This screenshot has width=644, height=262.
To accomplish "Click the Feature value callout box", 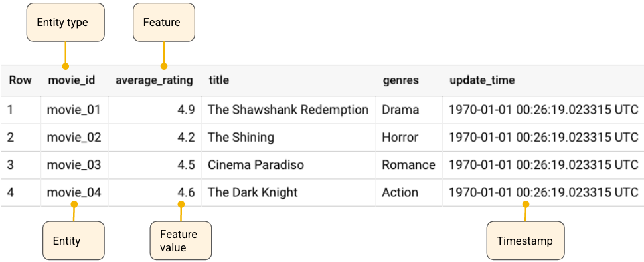I will tap(181, 241).
